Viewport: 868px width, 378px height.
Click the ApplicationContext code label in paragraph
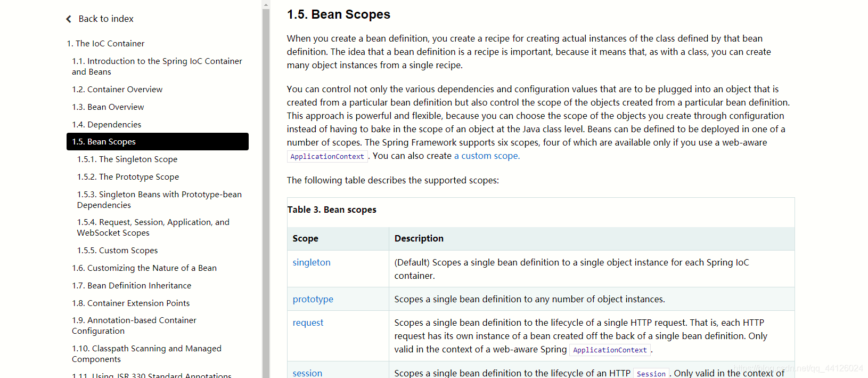point(327,156)
